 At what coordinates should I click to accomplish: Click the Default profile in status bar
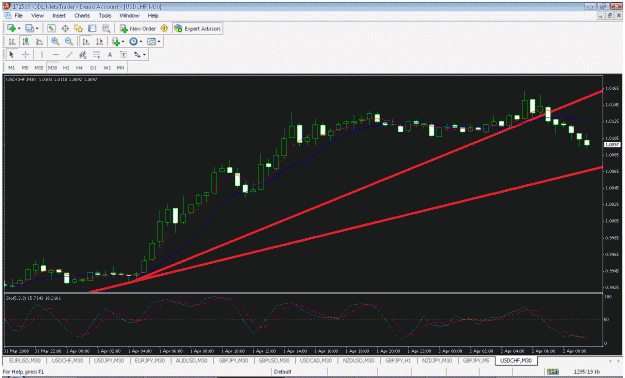point(283,372)
